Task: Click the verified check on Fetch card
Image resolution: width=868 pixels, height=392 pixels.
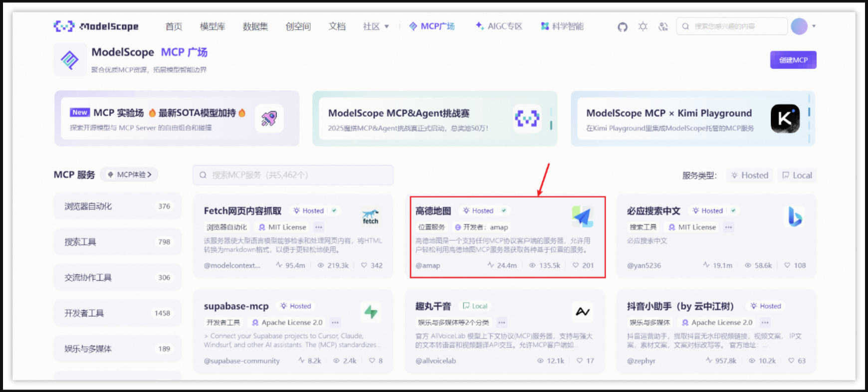Action: click(x=334, y=210)
